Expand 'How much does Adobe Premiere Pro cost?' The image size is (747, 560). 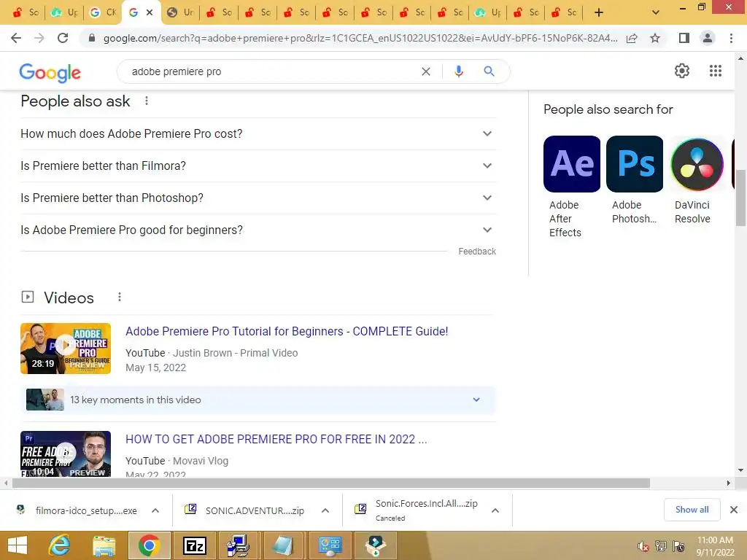258,134
